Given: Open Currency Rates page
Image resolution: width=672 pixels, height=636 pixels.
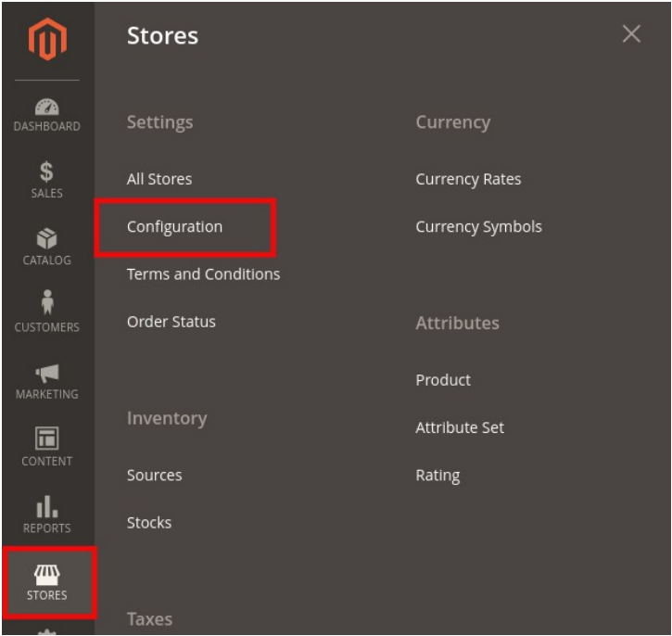Looking at the screenshot, I should coord(468,179).
